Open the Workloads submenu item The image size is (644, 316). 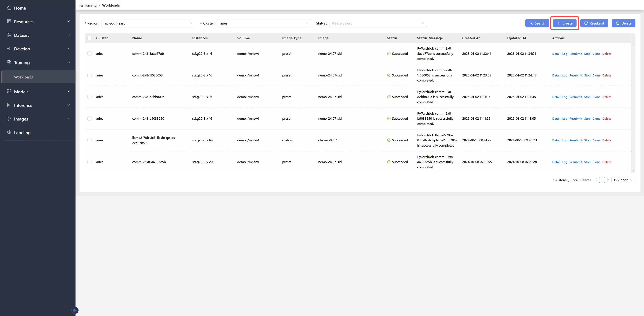click(x=38, y=77)
